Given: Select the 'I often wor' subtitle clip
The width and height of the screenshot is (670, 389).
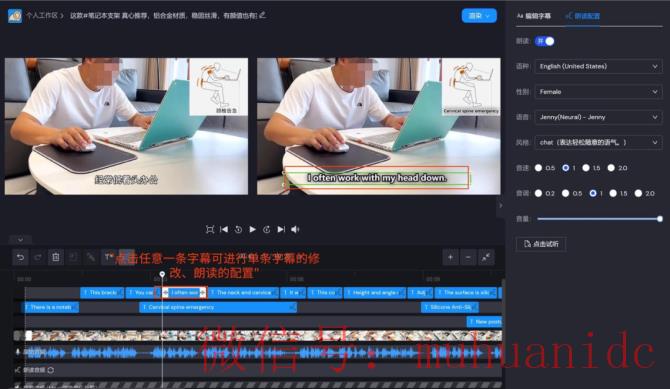Looking at the screenshot, I should coord(184,292).
